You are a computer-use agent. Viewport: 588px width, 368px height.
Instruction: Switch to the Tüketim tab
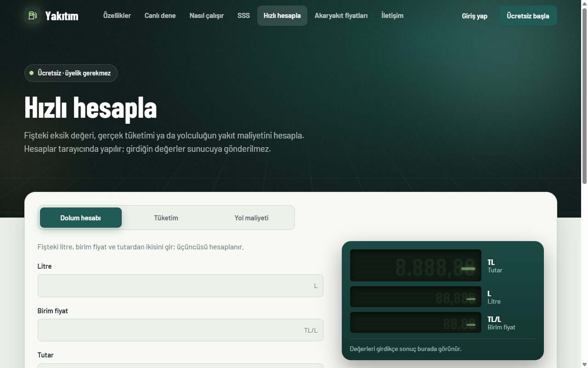pos(166,218)
